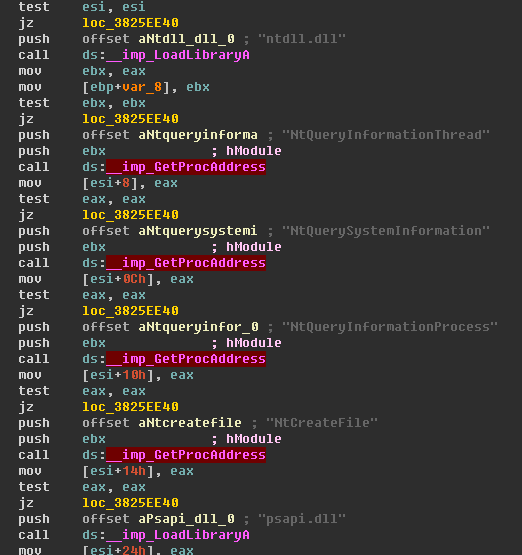Screen dimensions: 522x555
Task: Click __imp_GetProcAddress above 'mov [esi+10h], eax'
Action: pyautogui.click(x=186, y=359)
